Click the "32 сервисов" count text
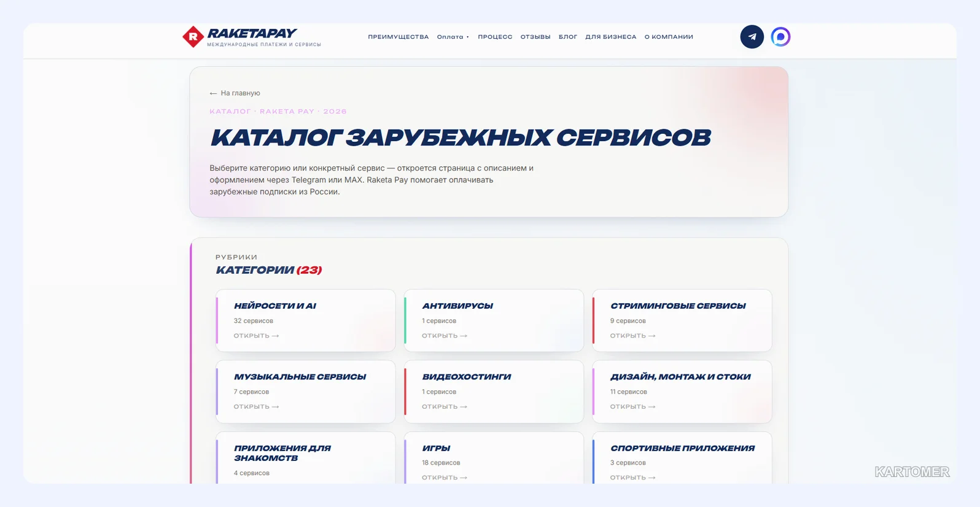 [x=253, y=321]
